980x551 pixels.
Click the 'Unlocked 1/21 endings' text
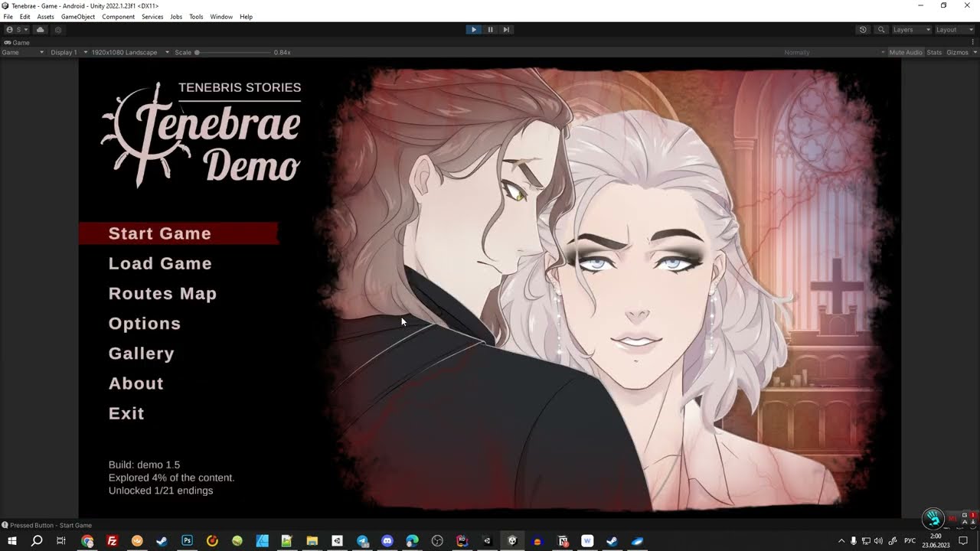click(161, 491)
